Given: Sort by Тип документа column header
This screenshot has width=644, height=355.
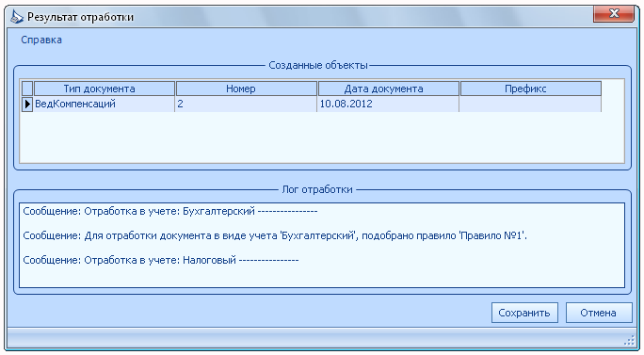Looking at the screenshot, I should click(x=105, y=89).
